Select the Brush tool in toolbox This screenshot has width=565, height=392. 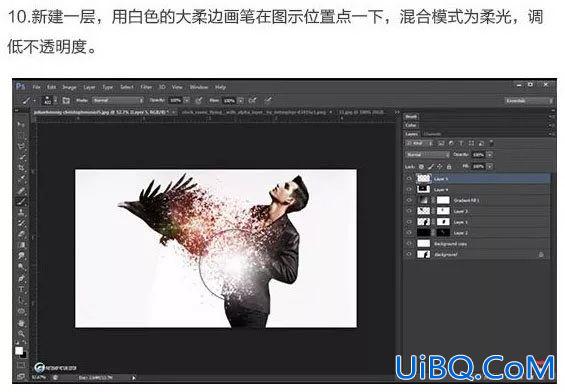21,201
